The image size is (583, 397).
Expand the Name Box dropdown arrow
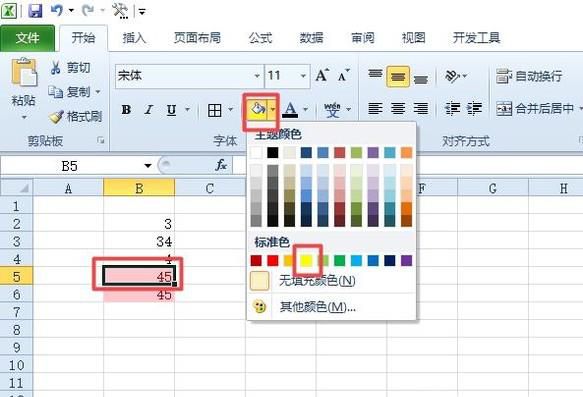click(148, 166)
